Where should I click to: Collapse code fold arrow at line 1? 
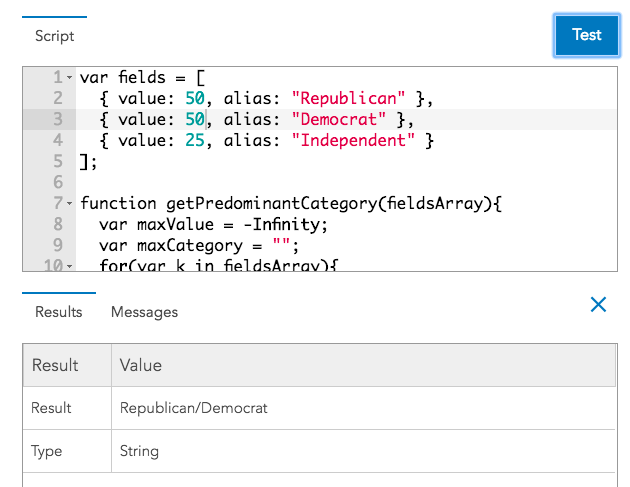click(69, 78)
